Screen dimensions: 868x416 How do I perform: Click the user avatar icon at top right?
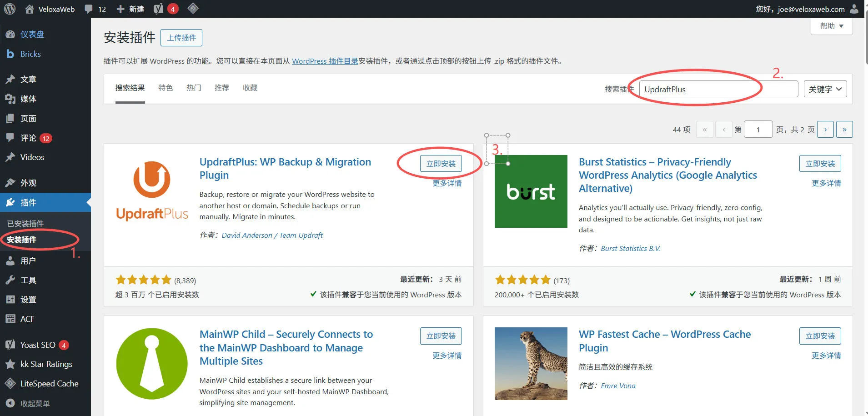(x=854, y=9)
